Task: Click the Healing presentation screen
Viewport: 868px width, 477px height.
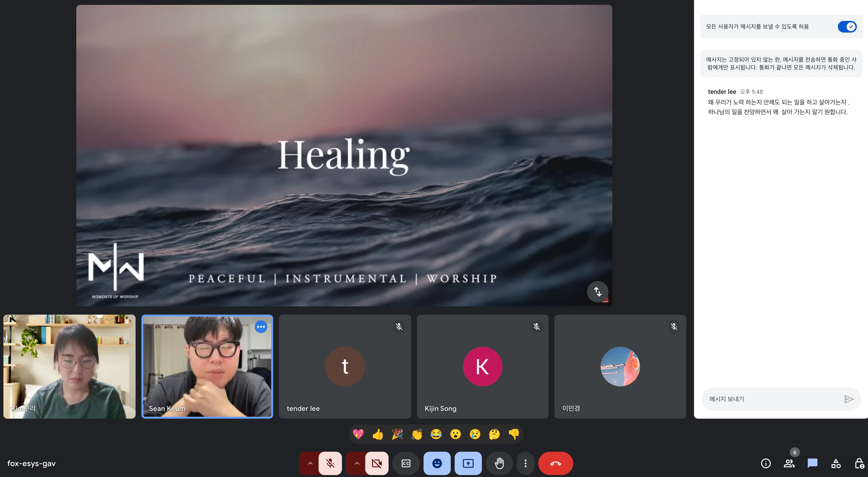Action: 344,155
